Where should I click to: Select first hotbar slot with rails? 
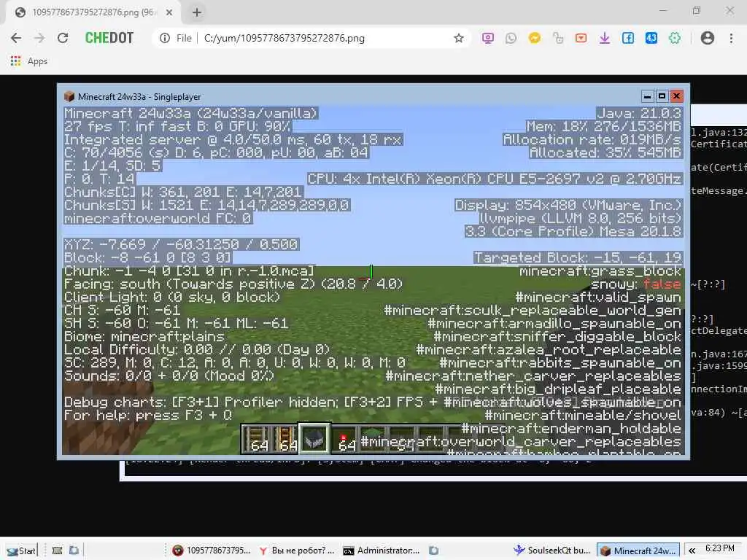(256, 437)
